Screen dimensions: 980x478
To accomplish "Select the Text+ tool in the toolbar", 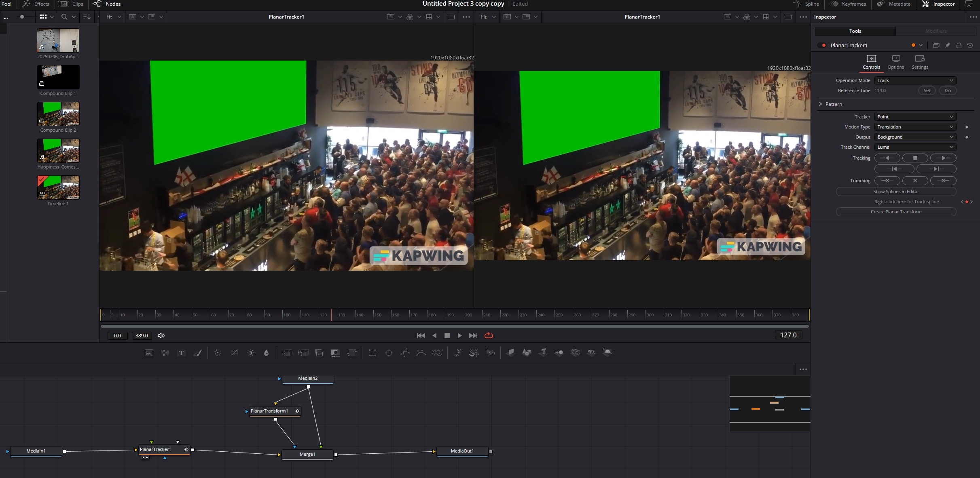I will click(181, 353).
